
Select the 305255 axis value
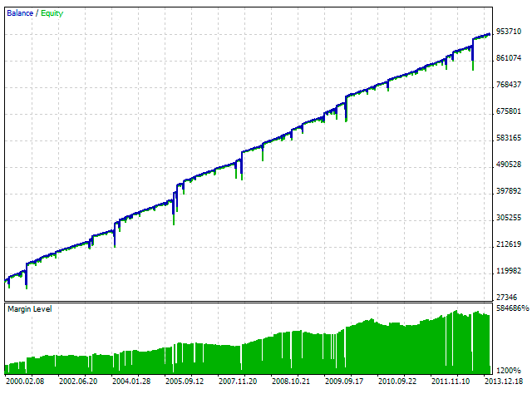point(509,218)
